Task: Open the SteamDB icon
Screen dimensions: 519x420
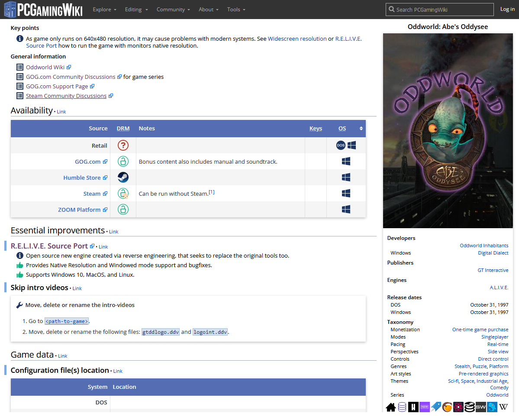Action: tap(470, 407)
